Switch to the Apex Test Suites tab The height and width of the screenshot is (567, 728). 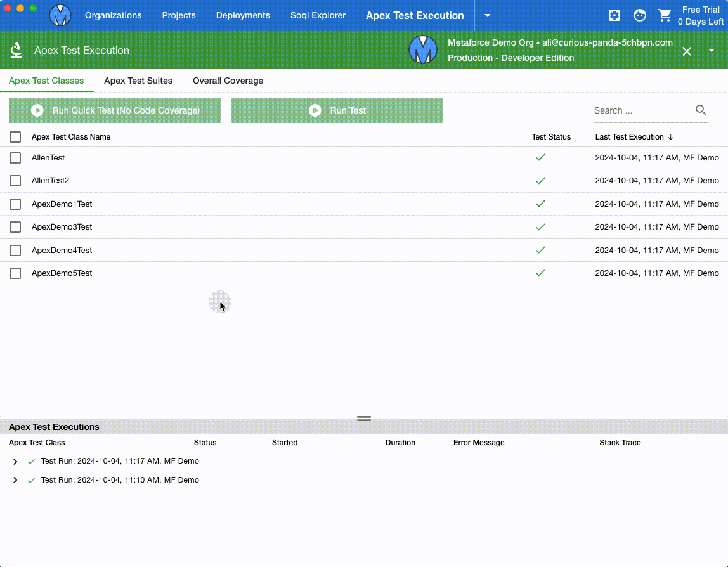click(138, 81)
